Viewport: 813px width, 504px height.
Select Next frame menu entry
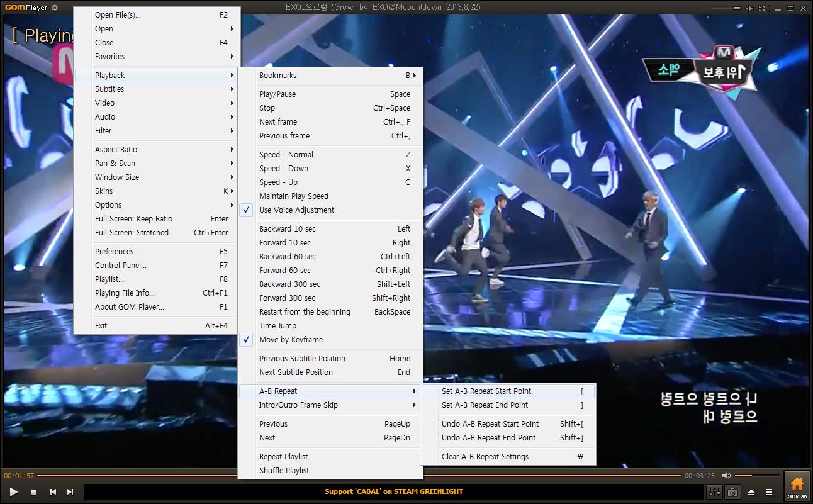331,122
